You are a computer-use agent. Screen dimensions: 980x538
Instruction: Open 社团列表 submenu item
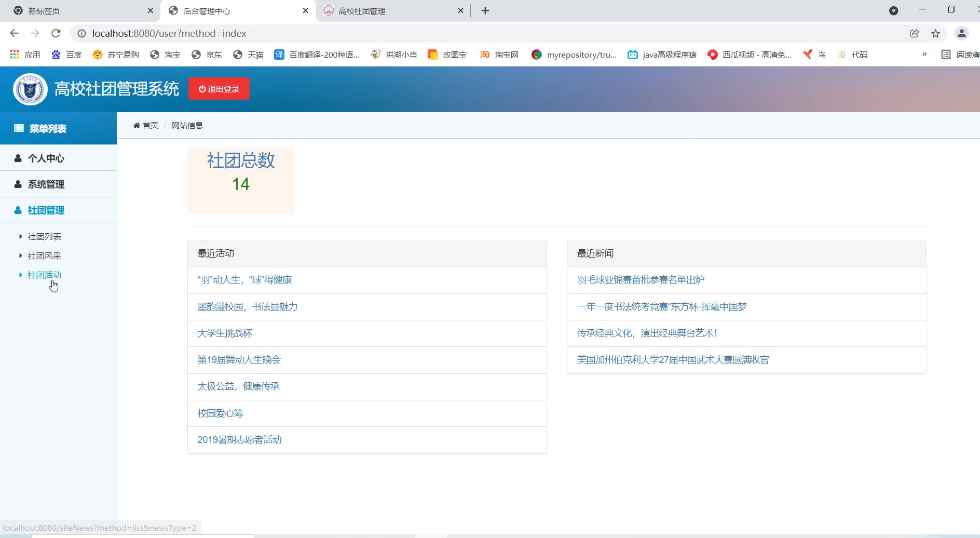pos(44,237)
